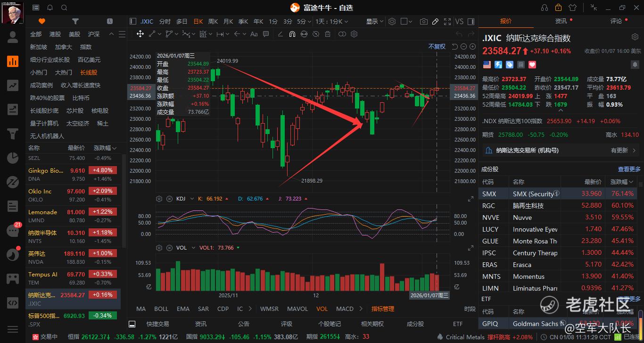Delete all drawings with trash icon
This screenshot has width=644, height=343.
[x=329, y=34]
